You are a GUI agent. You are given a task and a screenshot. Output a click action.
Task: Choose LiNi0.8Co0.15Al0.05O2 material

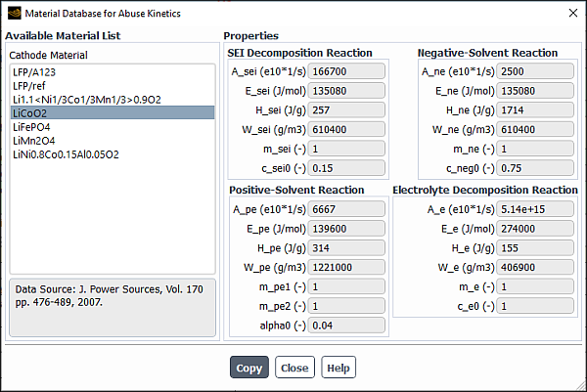point(113,154)
